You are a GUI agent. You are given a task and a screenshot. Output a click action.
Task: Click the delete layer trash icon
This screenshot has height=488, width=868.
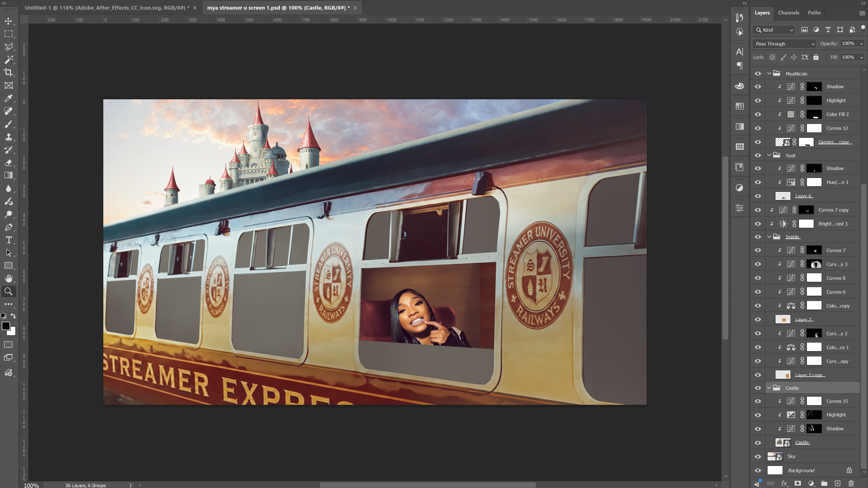click(851, 483)
